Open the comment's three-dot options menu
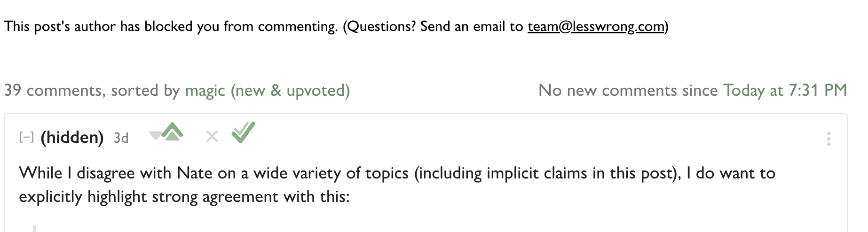868x232 pixels. 829,139
